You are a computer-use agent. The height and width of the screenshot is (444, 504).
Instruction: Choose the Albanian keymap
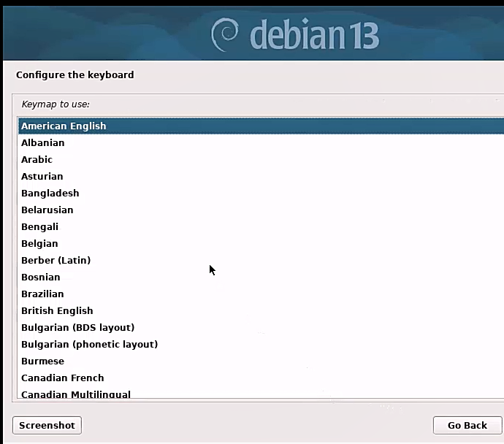[x=42, y=142]
